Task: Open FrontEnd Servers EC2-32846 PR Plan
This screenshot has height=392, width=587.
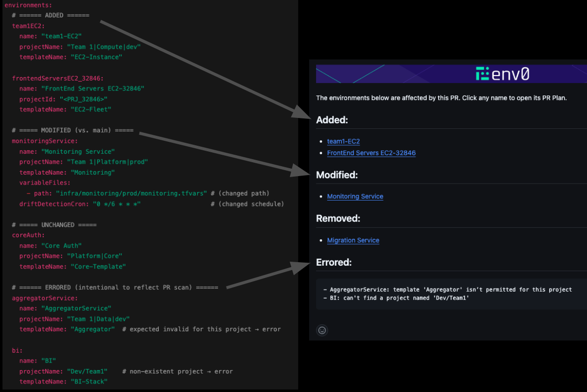Action: coord(371,153)
